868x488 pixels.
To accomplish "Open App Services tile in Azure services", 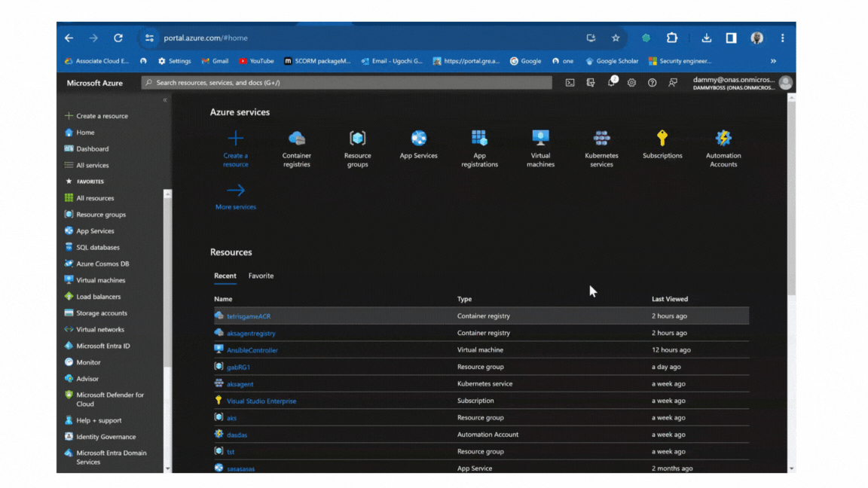I will [418, 145].
